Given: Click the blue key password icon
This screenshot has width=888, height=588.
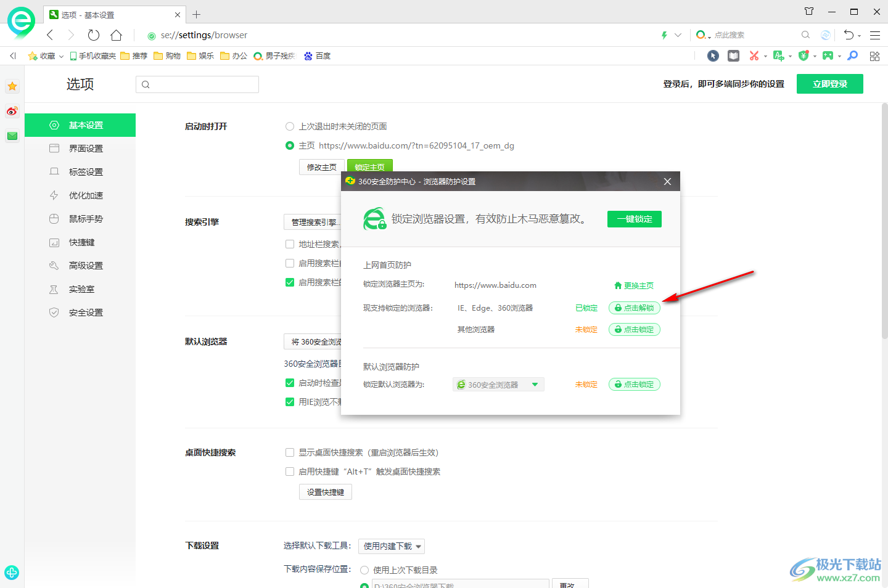Looking at the screenshot, I should pos(853,56).
